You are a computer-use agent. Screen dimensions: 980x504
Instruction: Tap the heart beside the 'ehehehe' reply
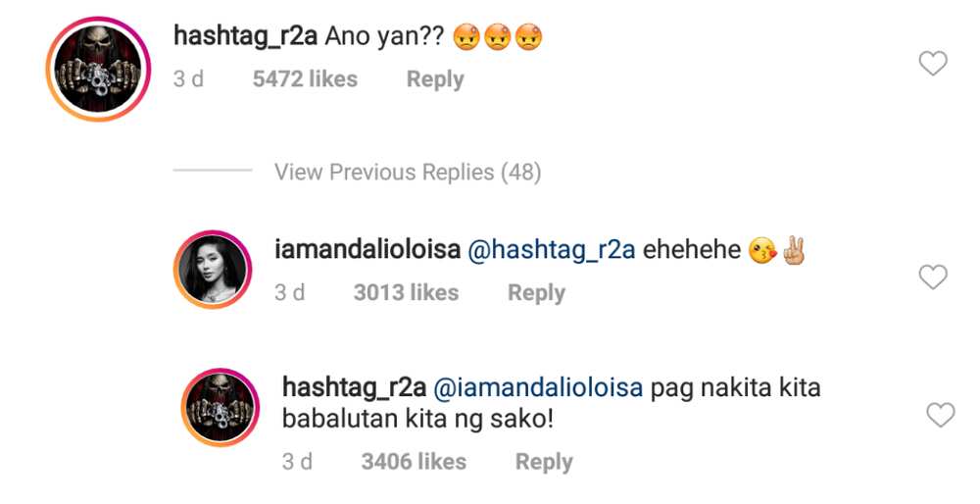(x=933, y=277)
